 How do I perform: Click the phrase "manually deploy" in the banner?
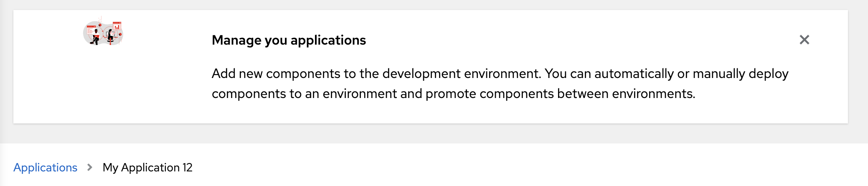pyautogui.click(x=740, y=74)
